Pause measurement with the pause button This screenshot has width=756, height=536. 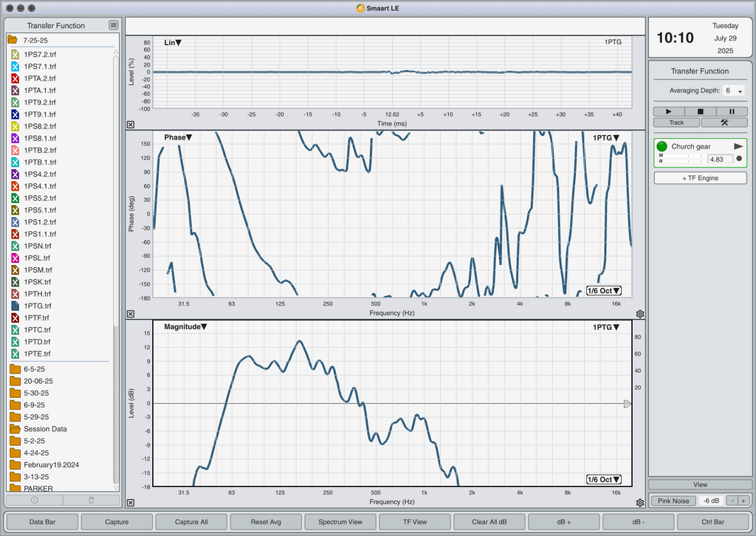click(732, 111)
